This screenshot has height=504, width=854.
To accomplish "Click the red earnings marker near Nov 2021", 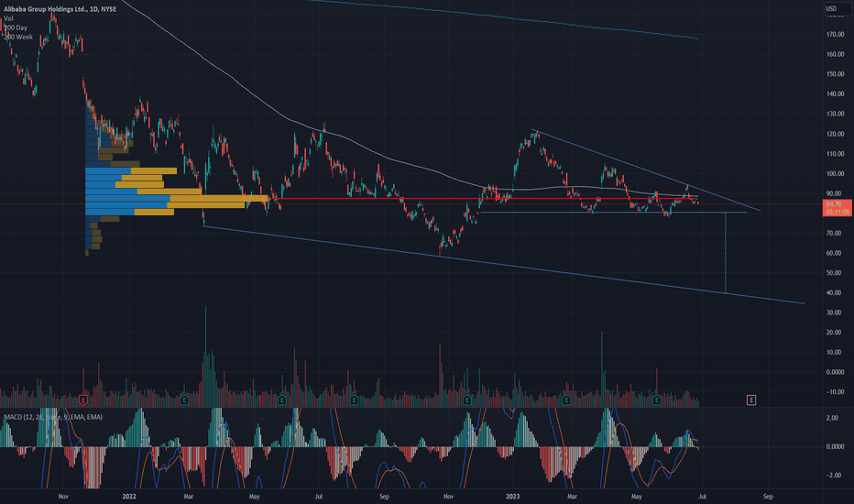I will point(83,400).
